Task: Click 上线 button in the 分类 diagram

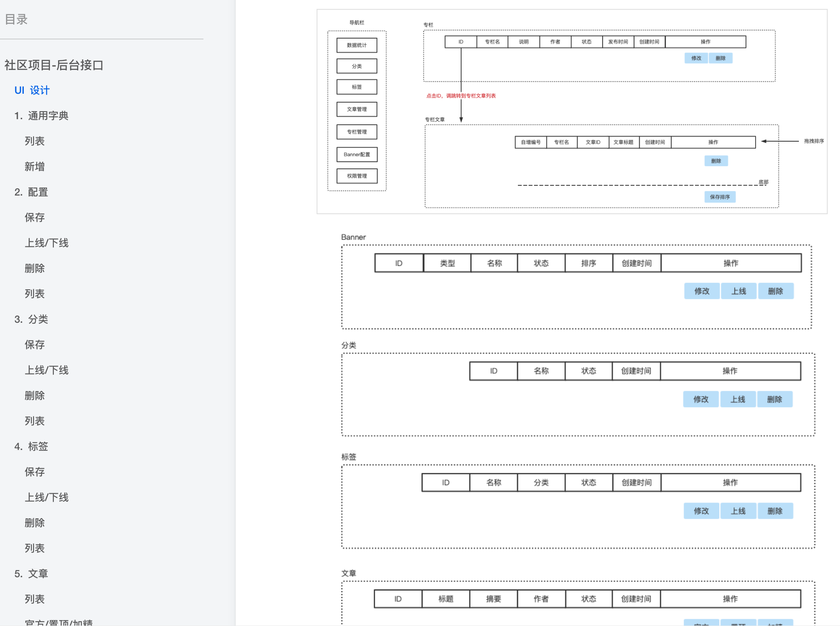Action: pyautogui.click(x=737, y=399)
